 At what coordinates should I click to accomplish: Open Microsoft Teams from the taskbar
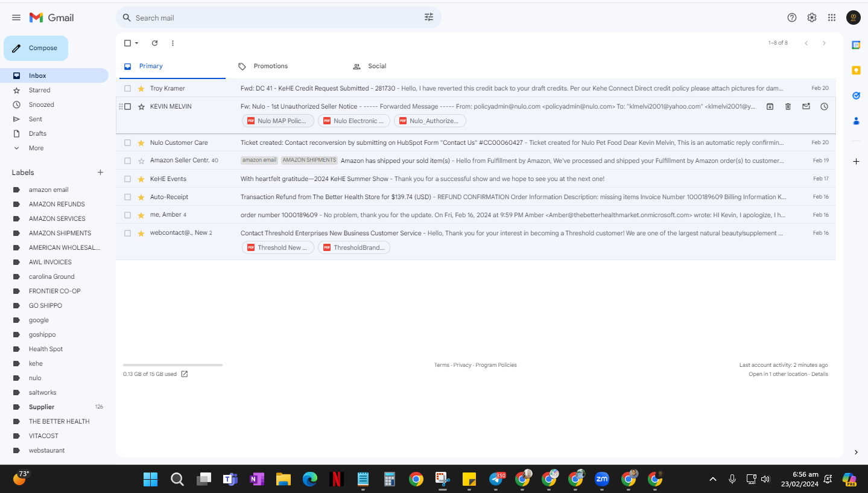(x=230, y=479)
